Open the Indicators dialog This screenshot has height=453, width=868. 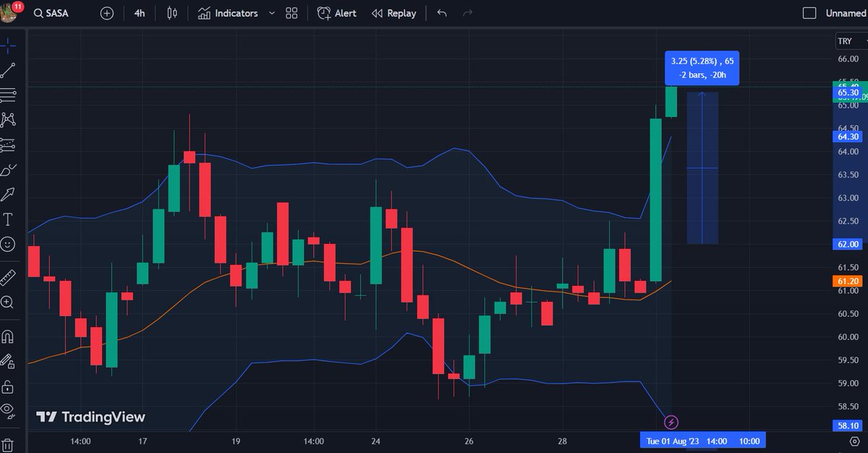click(228, 13)
